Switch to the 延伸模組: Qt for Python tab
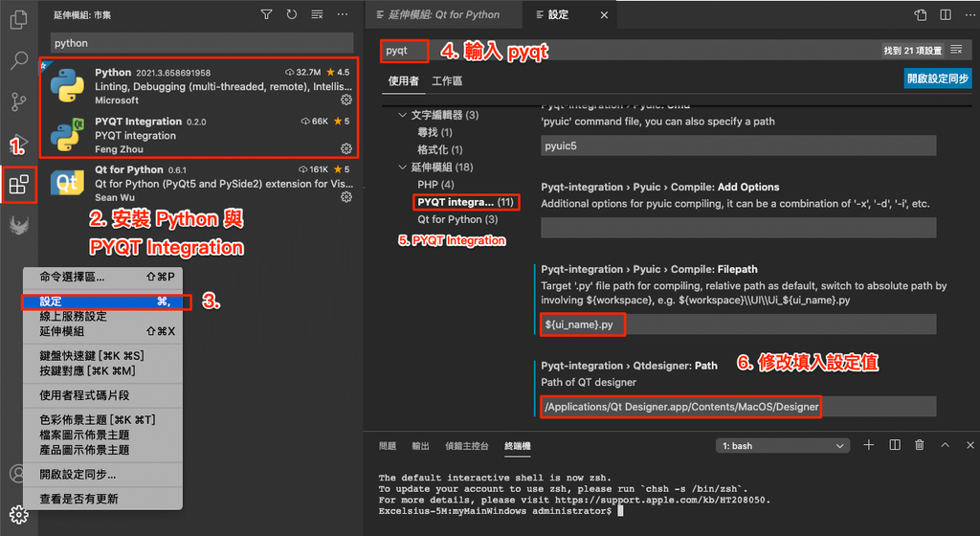The image size is (980, 536). [x=444, y=14]
